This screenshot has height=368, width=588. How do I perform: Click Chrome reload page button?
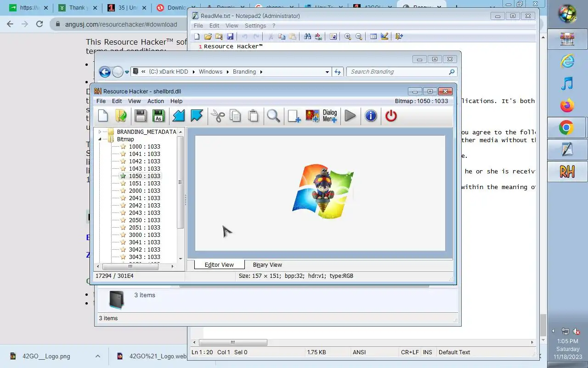pyautogui.click(x=40, y=24)
